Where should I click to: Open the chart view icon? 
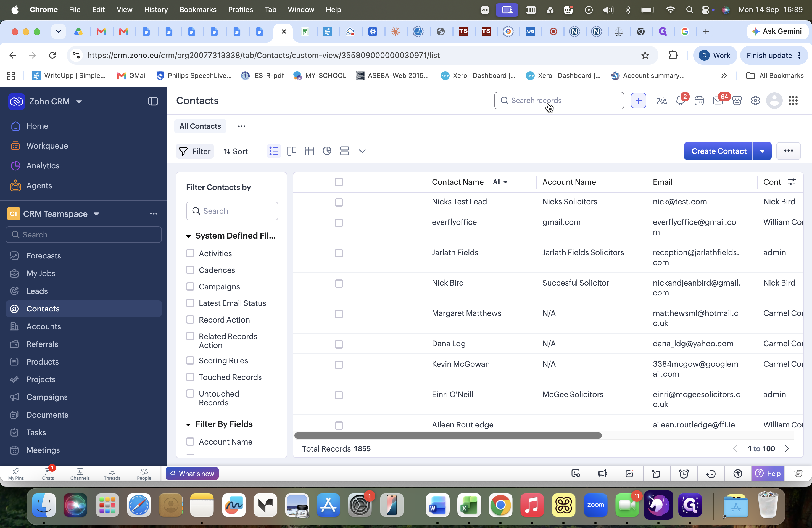point(327,151)
